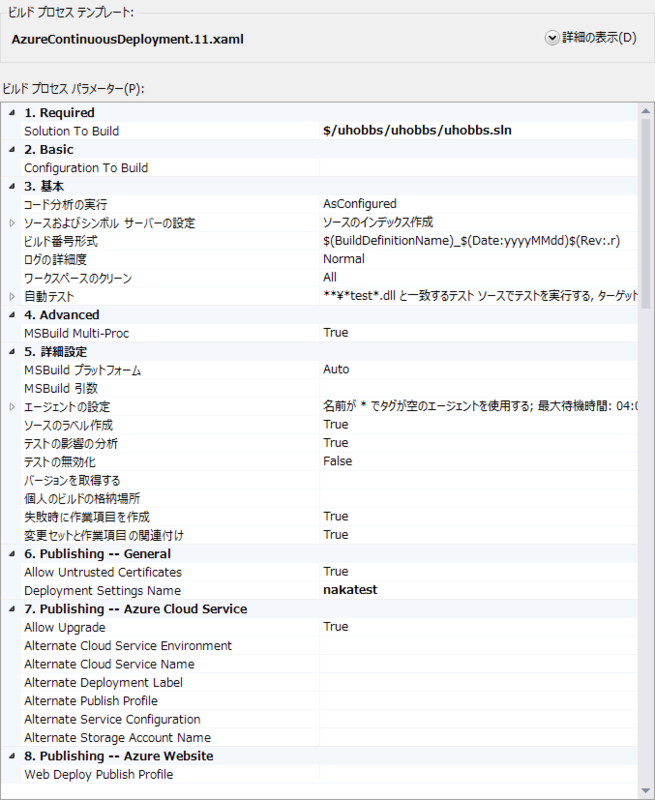This screenshot has width=655, height=800.
Task: Expand ソースおよびシンボル サーバーの設定 row
Action: 12,223
